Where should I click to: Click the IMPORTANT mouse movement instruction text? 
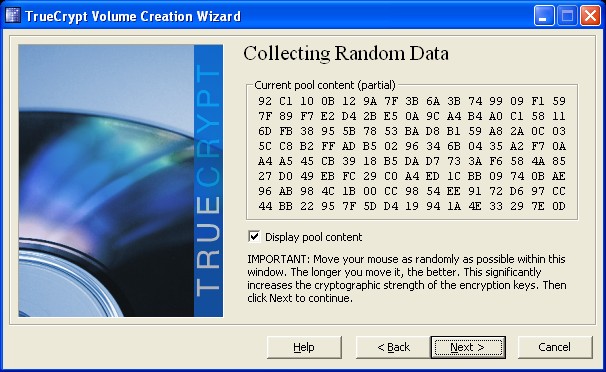click(407, 279)
